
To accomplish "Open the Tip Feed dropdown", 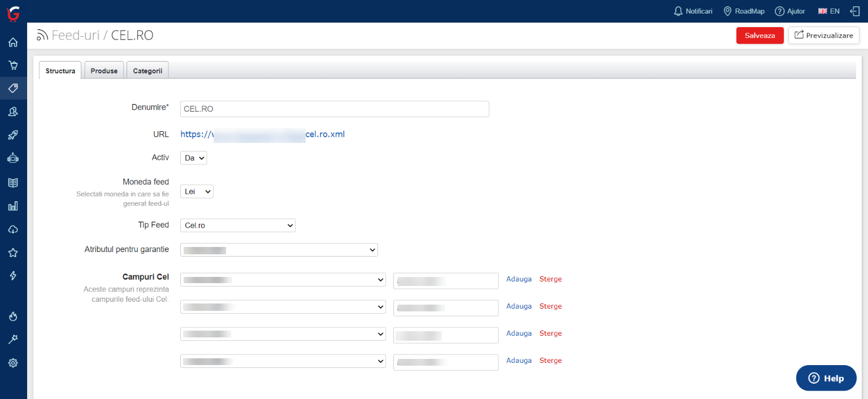I will click(x=238, y=225).
